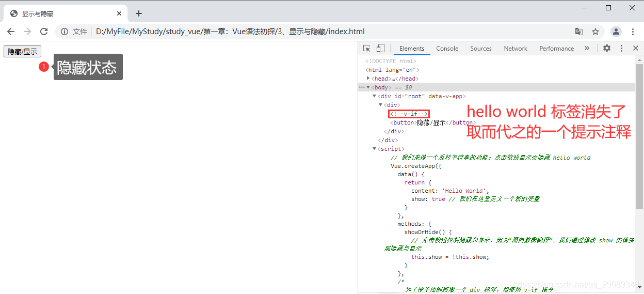Select the button element line in DOM tree

(x=433, y=122)
